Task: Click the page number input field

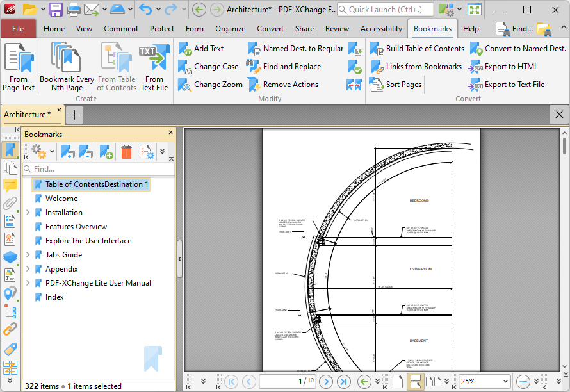Action: pos(287,382)
